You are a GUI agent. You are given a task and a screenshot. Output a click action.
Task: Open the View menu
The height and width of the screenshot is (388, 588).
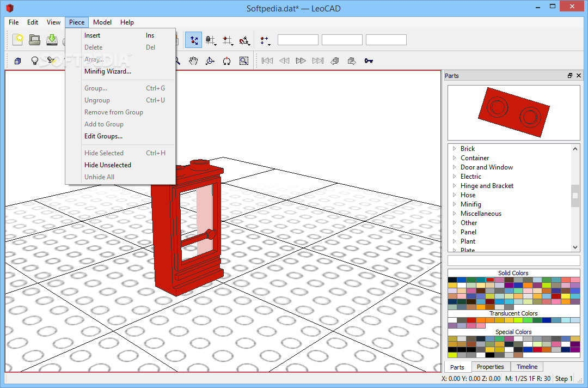53,22
